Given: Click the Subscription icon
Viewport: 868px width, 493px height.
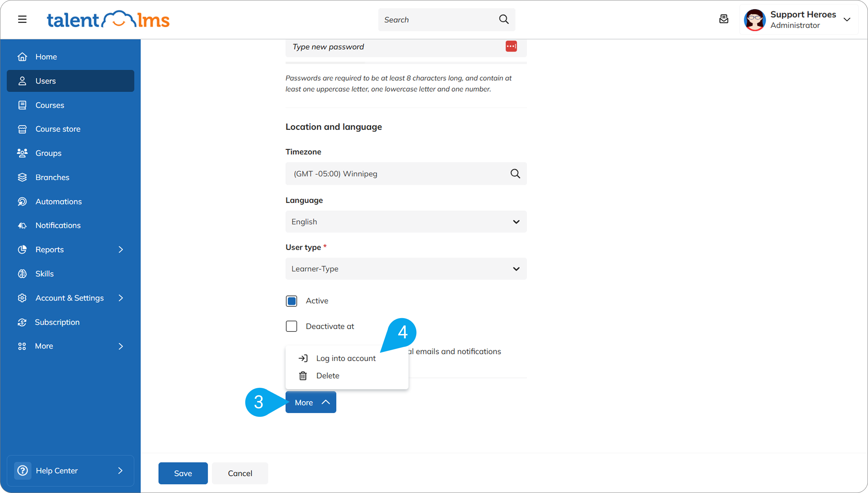Looking at the screenshot, I should [22, 322].
